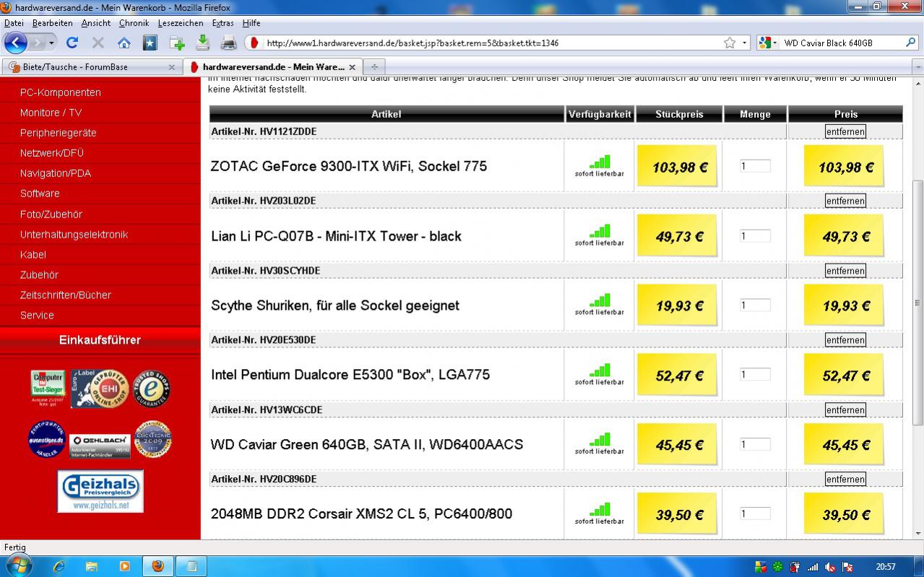Open the list-all-tabs dropdown
924x577 pixels.
(x=918, y=67)
